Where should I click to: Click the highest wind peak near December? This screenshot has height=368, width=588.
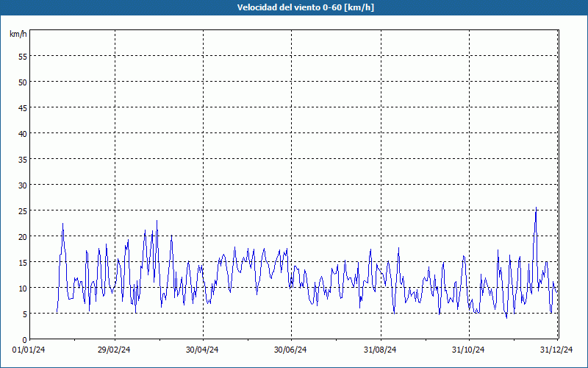[536, 208]
